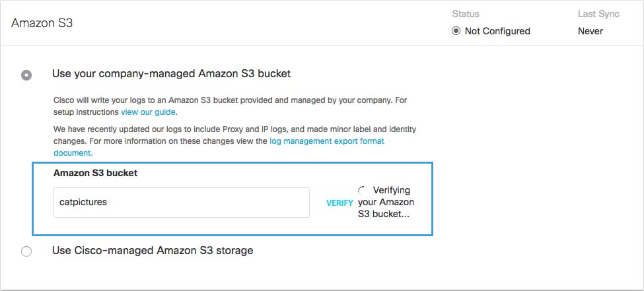Open log management export format document link
The height and width of the screenshot is (291, 644).
pyautogui.click(x=327, y=141)
